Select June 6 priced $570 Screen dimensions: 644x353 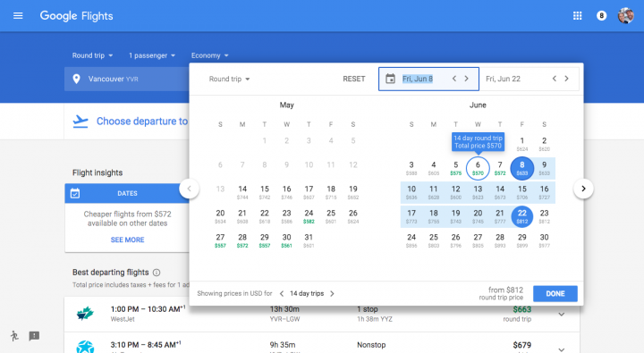[478, 168]
